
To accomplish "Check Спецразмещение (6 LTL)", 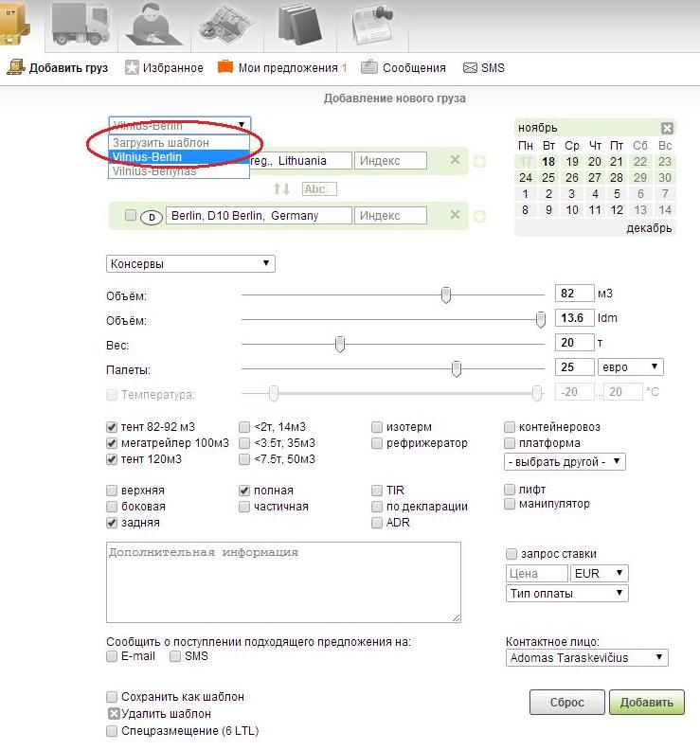I will (112, 731).
